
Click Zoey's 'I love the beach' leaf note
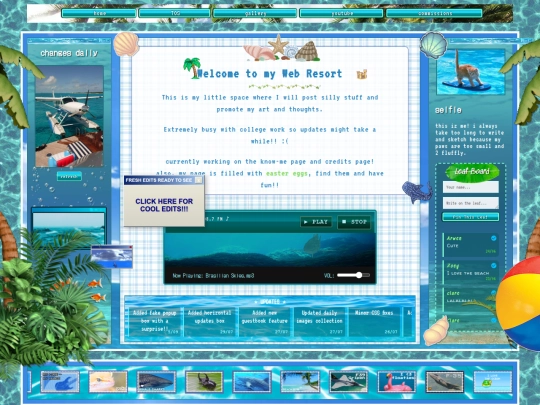tap(470, 272)
